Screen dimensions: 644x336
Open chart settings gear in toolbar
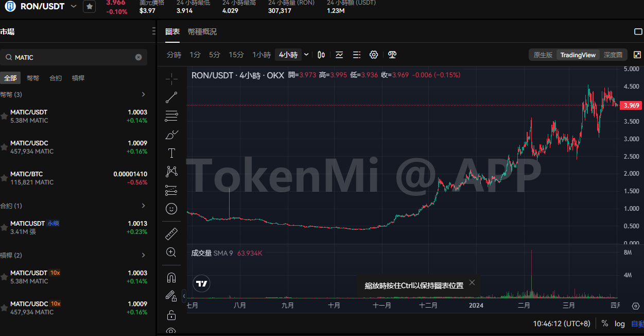[374, 55]
